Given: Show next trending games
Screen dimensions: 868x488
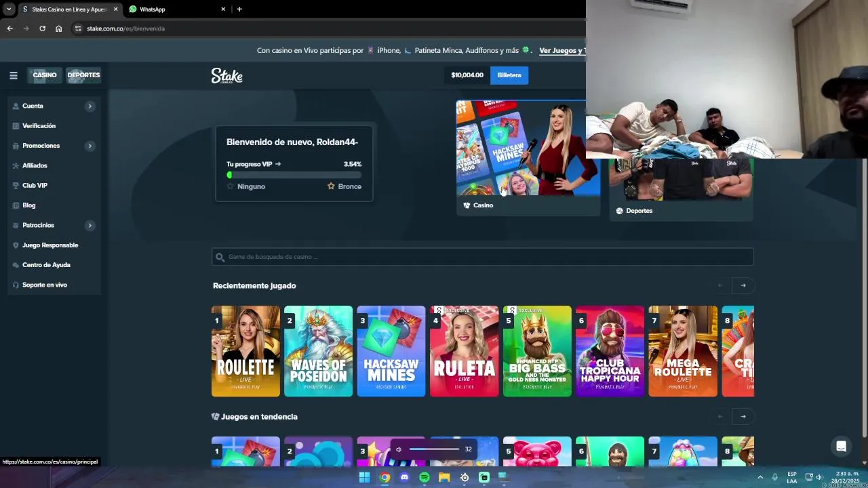Looking at the screenshot, I should coord(743,417).
